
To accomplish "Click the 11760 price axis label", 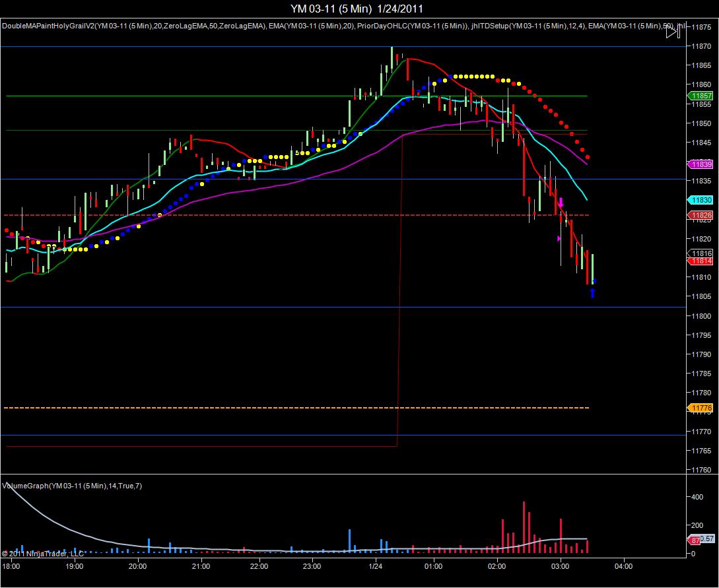I will [701, 470].
